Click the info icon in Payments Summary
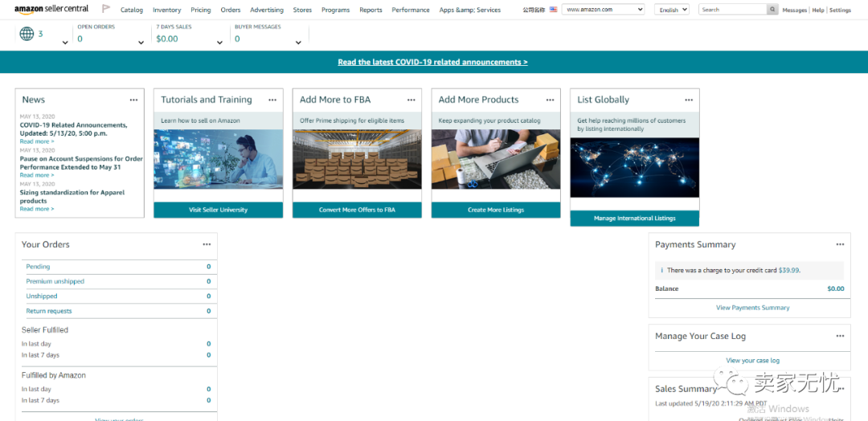The height and width of the screenshot is (421, 868). coord(661,271)
